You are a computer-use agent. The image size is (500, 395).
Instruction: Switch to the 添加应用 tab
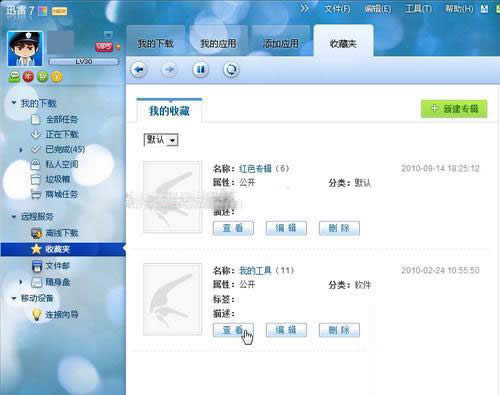tap(281, 41)
